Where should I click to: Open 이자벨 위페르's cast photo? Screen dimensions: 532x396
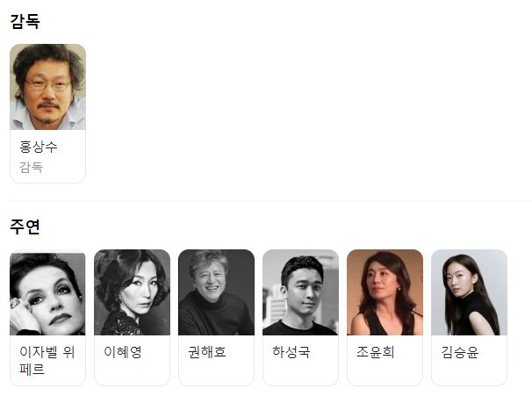tap(47, 292)
